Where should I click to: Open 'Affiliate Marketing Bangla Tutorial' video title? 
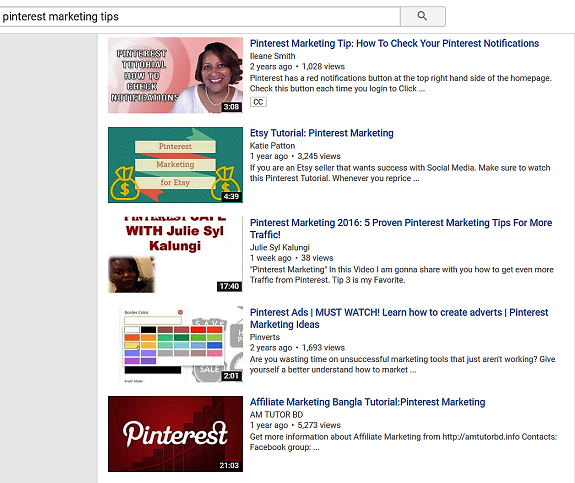367,402
